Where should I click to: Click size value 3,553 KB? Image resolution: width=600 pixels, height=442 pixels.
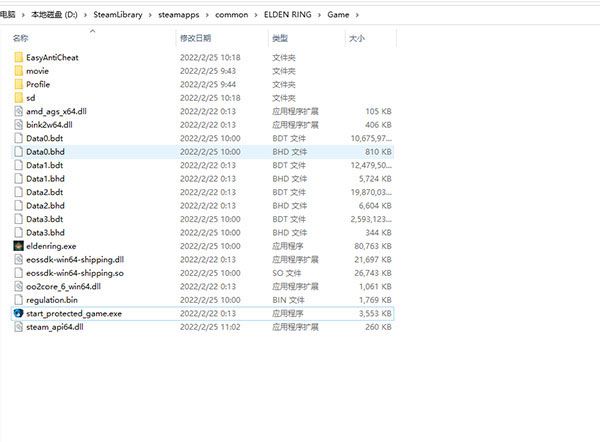click(375, 313)
